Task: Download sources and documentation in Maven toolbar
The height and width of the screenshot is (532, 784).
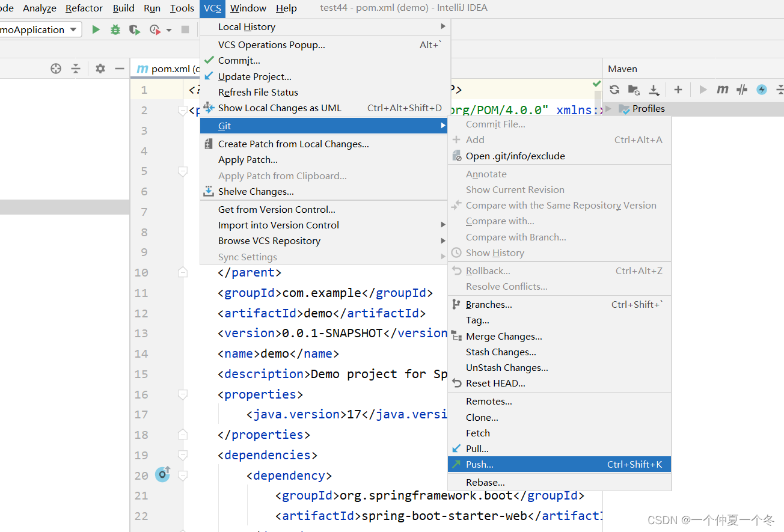Action: click(654, 90)
